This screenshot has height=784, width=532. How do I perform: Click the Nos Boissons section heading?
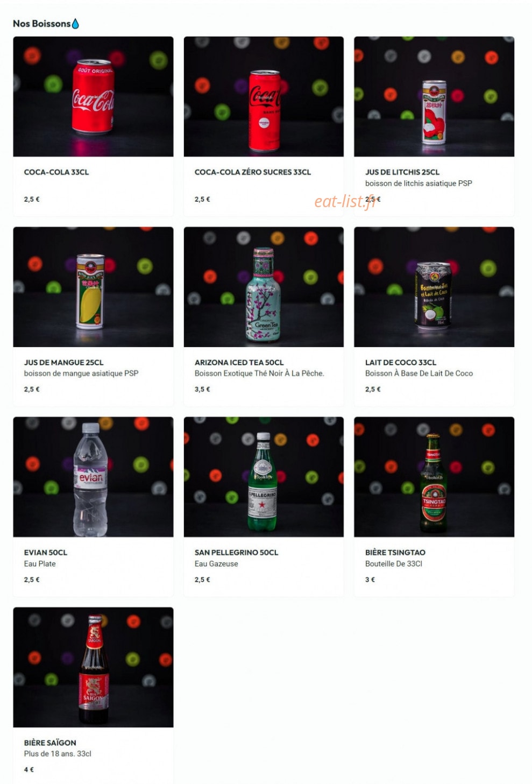[42, 24]
